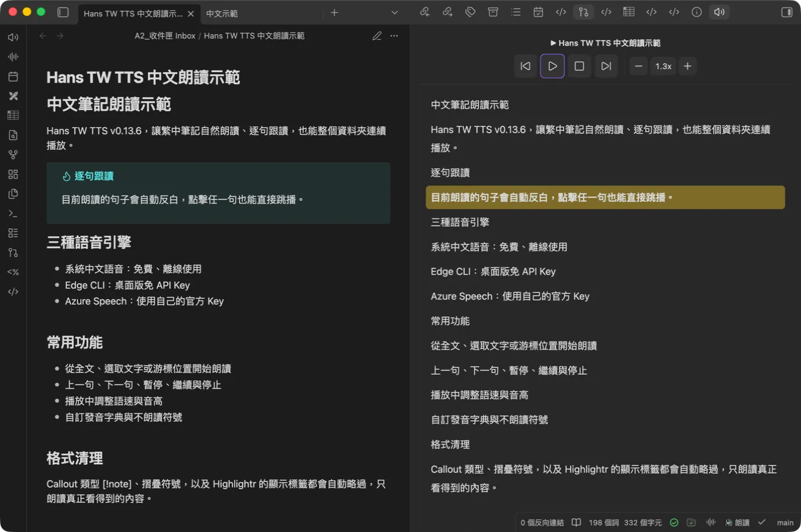Open the backlinks panel icon in top toolbar
This screenshot has height=532, width=801.
point(425,12)
